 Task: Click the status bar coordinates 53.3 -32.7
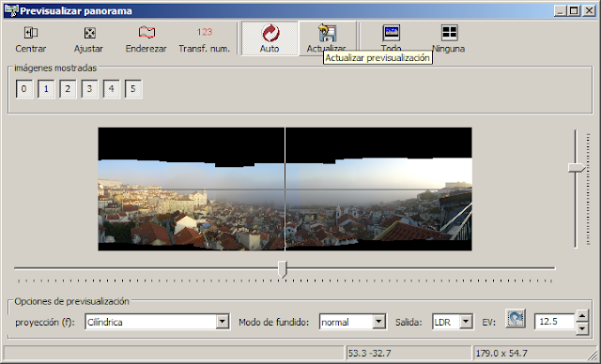pos(369,354)
